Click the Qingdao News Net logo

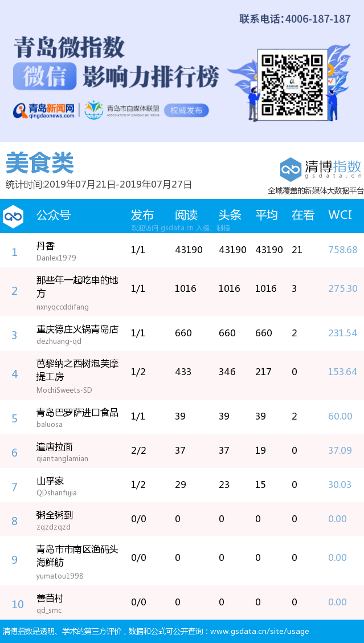pos(44,110)
